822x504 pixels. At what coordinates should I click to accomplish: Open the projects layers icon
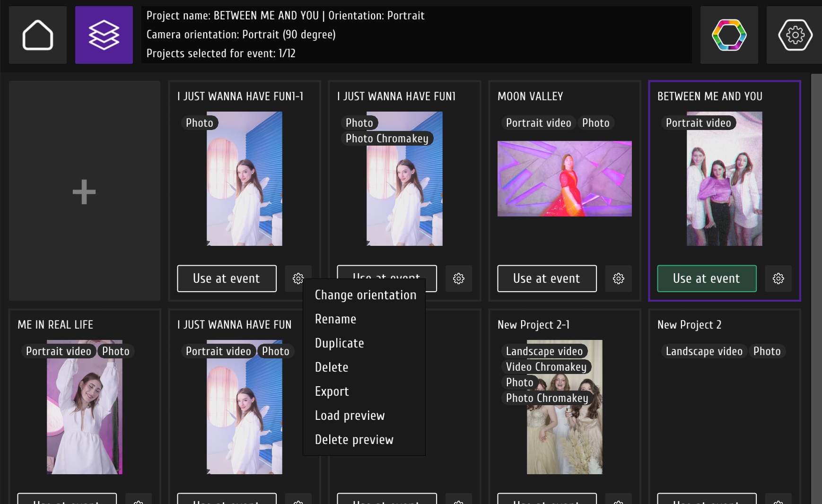104,35
